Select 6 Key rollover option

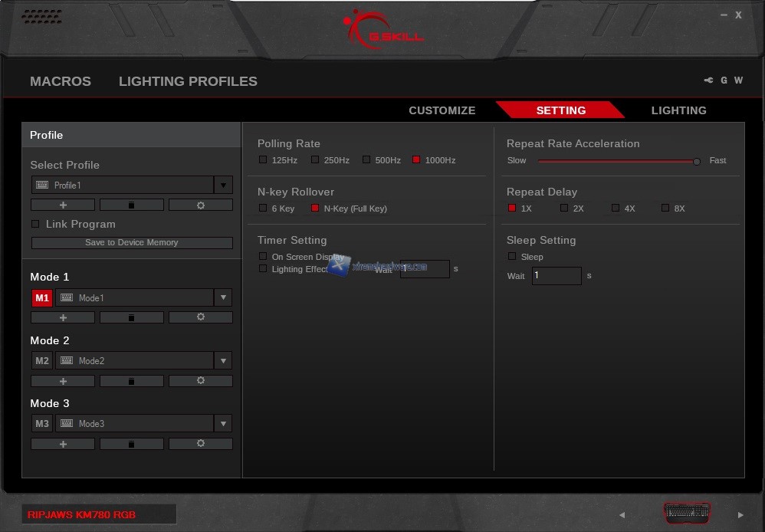coord(263,209)
